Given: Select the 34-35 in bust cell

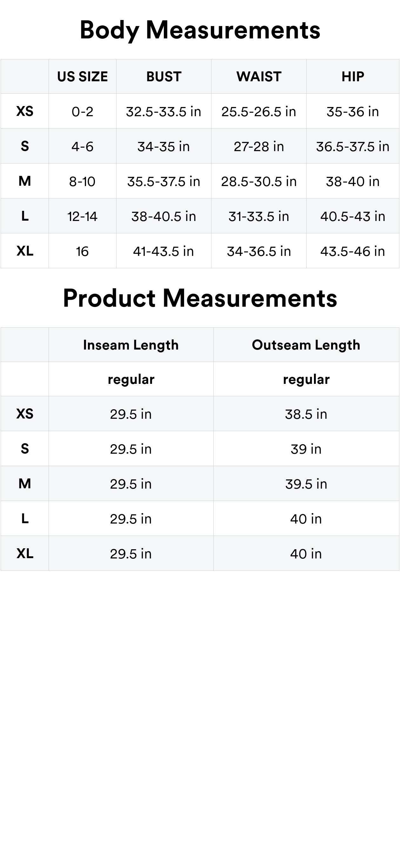Looking at the screenshot, I should click(163, 147).
